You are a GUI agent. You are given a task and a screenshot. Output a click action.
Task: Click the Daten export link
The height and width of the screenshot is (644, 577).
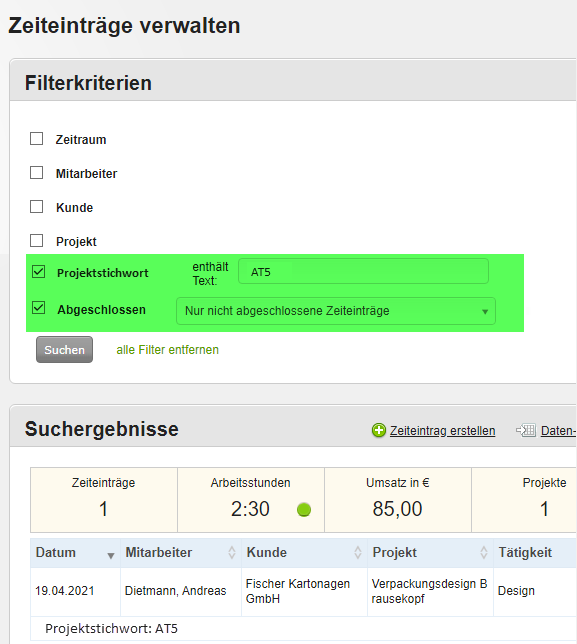pos(559,430)
